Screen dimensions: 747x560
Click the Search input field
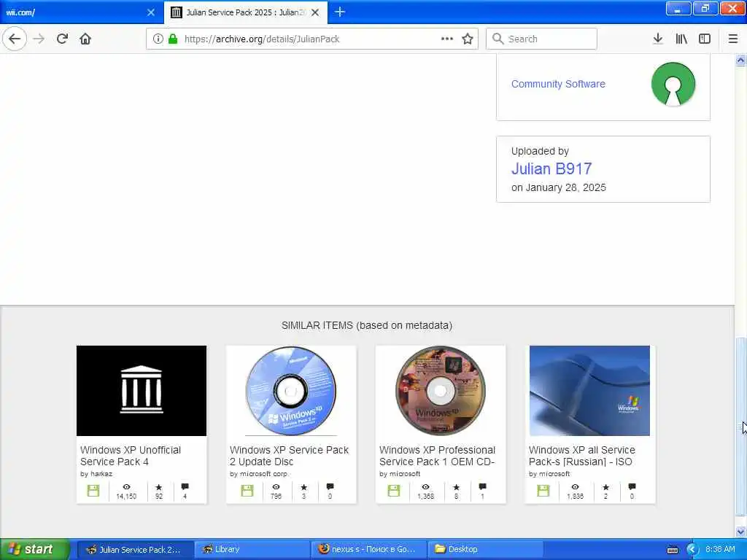click(x=541, y=39)
